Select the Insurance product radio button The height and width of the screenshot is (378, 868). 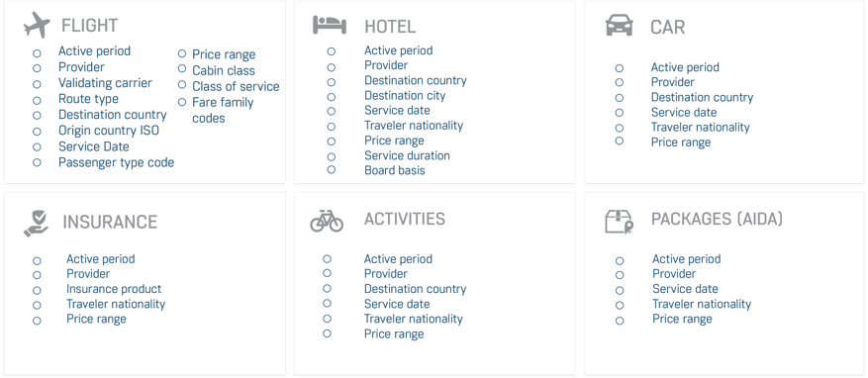click(37, 290)
